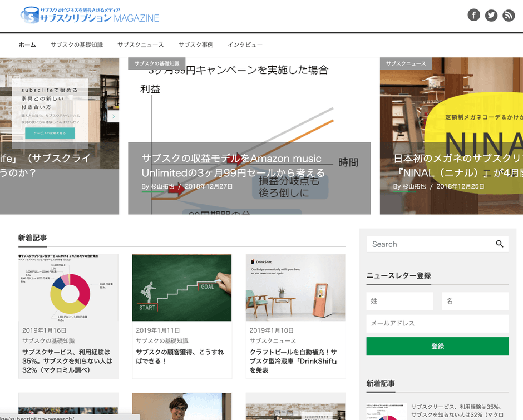This screenshot has height=420, width=523.
Task: Open the Facebook social icon
Action: tap(473, 15)
